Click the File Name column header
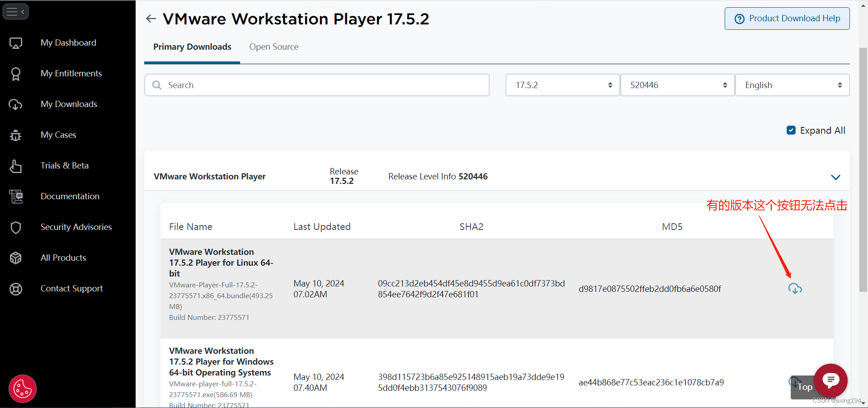 tap(191, 227)
